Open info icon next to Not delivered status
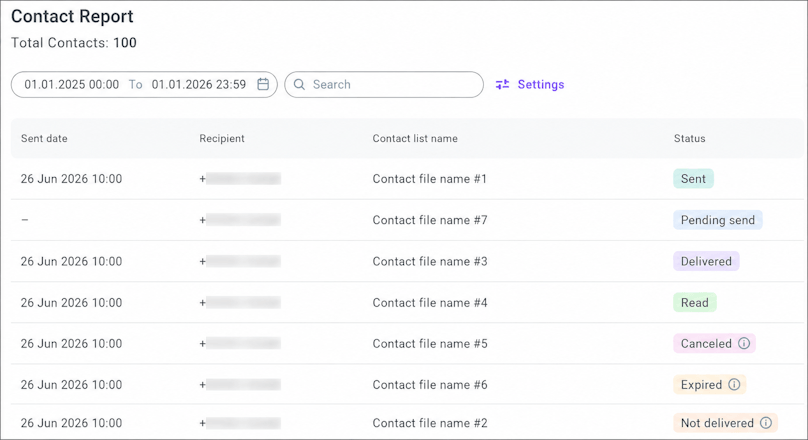808x440 pixels. (x=766, y=423)
